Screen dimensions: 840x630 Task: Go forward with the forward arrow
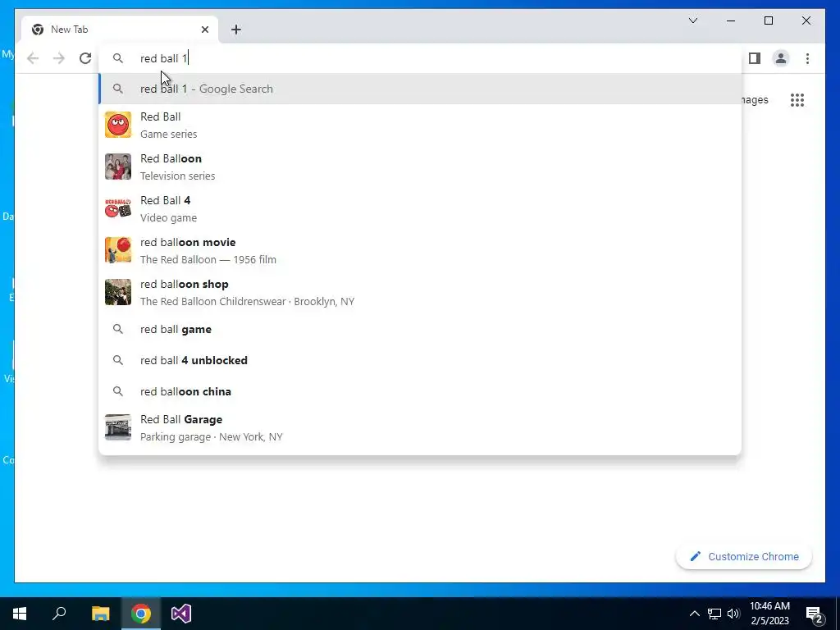[x=59, y=58]
